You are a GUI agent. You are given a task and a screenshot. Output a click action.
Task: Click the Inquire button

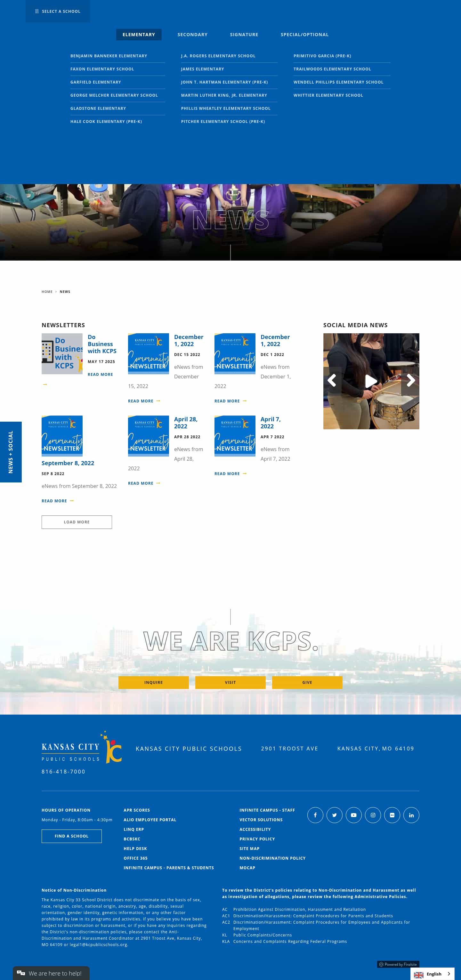pyautogui.click(x=153, y=683)
